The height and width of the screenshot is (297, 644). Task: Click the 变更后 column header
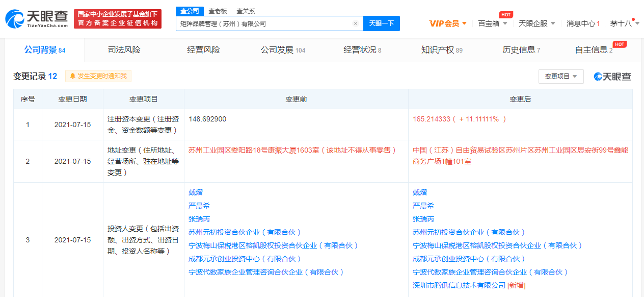tap(520, 99)
